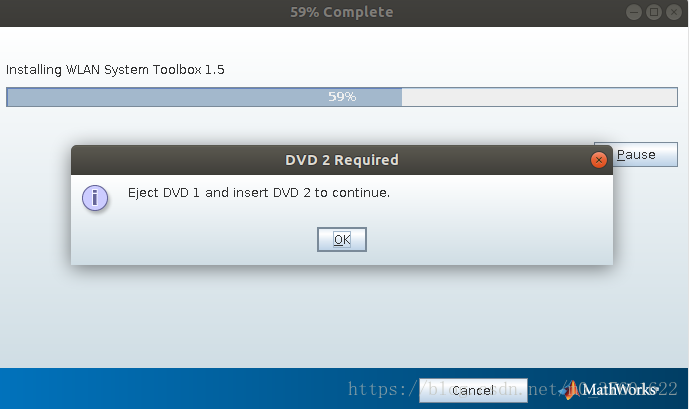The width and height of the screenshot is (689, 409).
Task: Cancel the installation
Action: point(473,390)
